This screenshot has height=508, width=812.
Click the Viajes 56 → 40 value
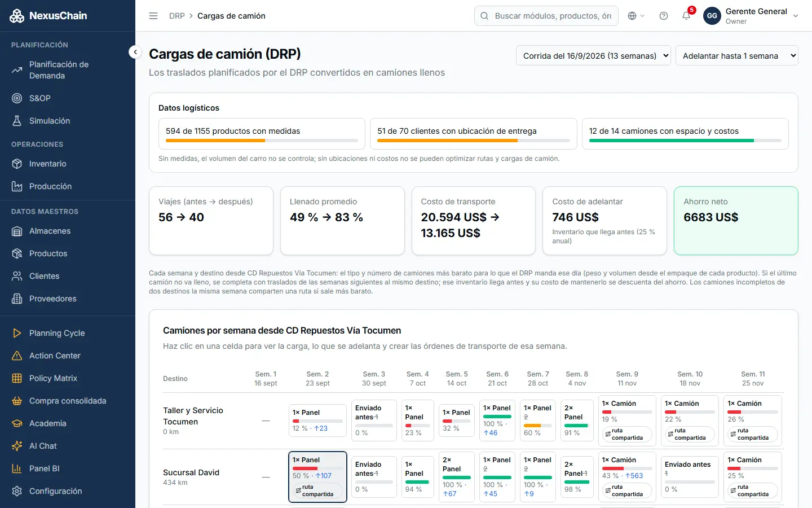[x=182, y=217]
